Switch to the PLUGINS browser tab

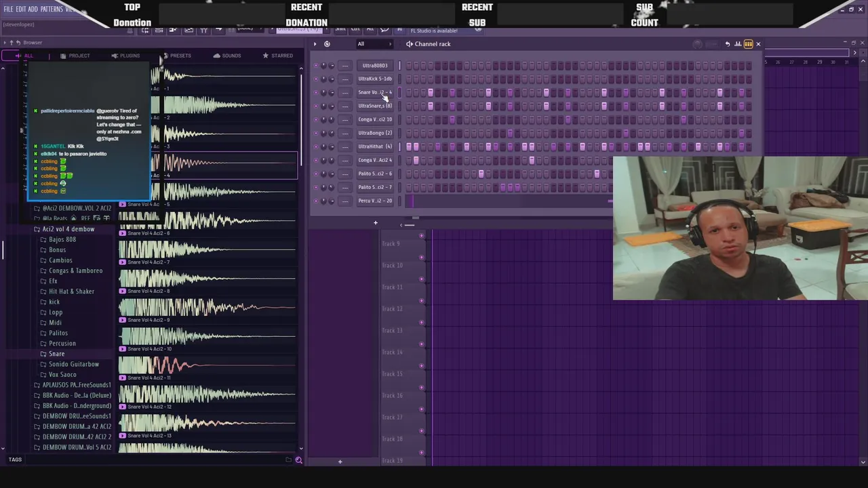tap(125, 56)
